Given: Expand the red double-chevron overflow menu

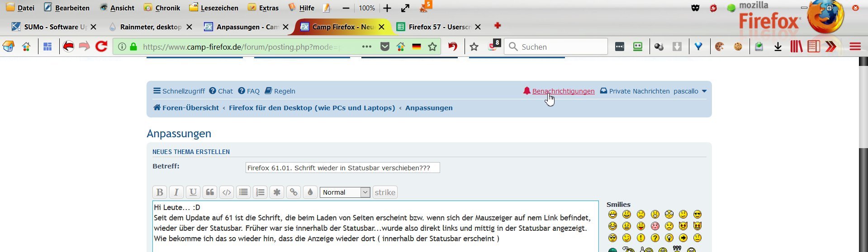Looking at the screenshot, I should 831,47.
